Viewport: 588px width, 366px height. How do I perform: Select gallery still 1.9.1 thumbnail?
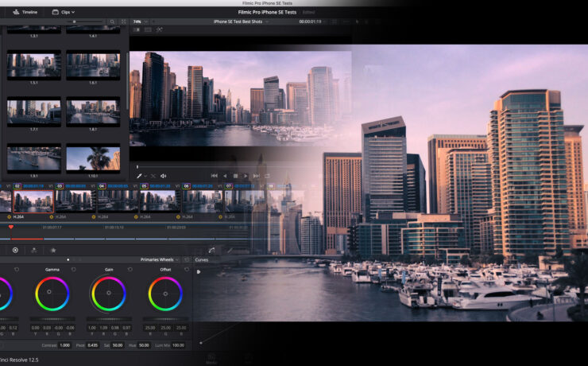click(x=33, y=158)
